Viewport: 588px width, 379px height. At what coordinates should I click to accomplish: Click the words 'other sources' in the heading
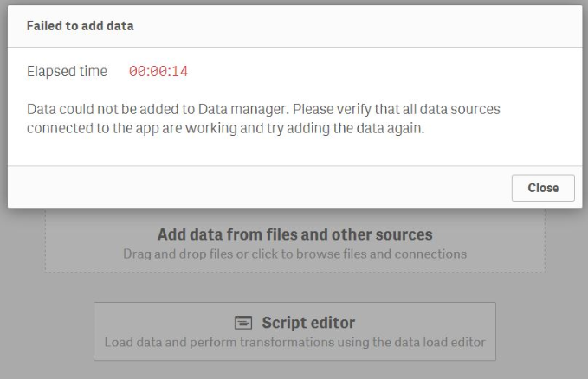[389, 234]
